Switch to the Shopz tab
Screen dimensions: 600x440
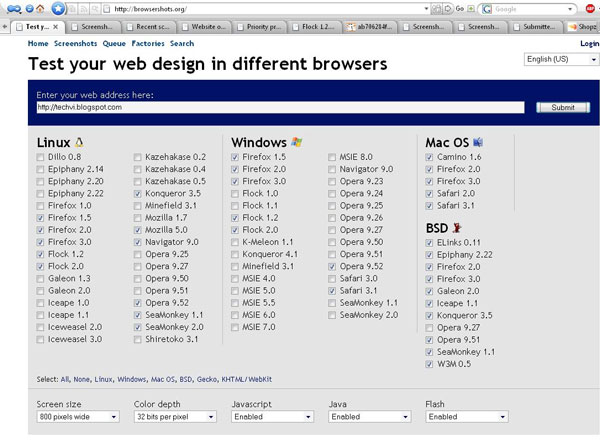(x=582, y=27)
